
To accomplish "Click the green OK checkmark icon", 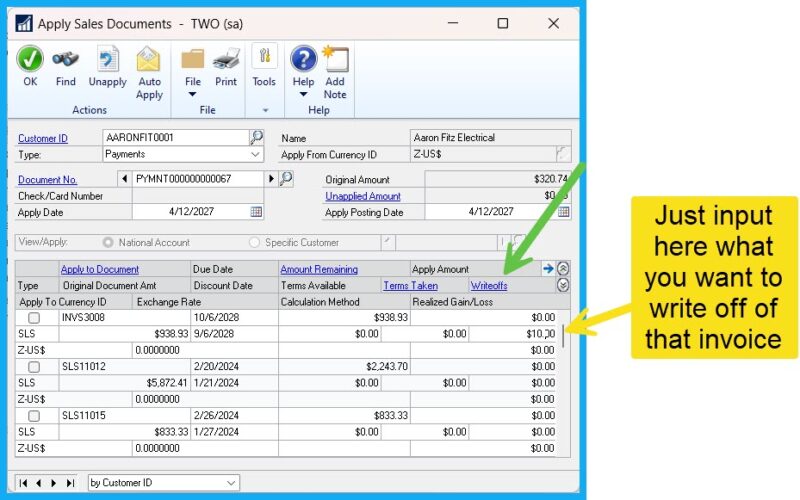I will point(30,59).
